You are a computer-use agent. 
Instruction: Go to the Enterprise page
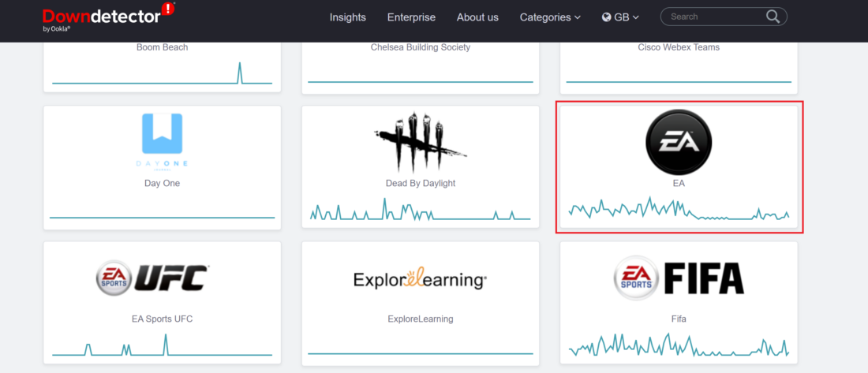(411, 17)
